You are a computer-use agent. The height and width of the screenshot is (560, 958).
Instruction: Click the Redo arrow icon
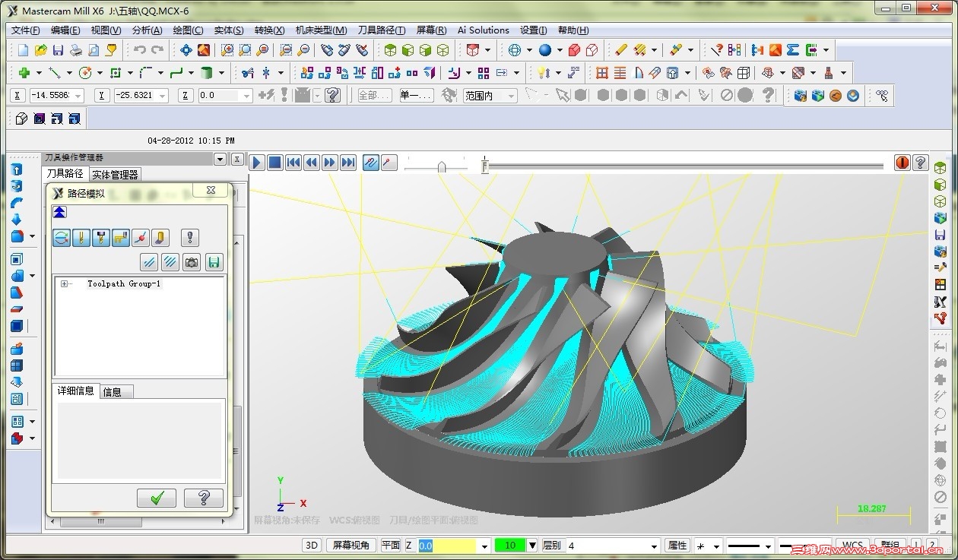click(157, 50)
